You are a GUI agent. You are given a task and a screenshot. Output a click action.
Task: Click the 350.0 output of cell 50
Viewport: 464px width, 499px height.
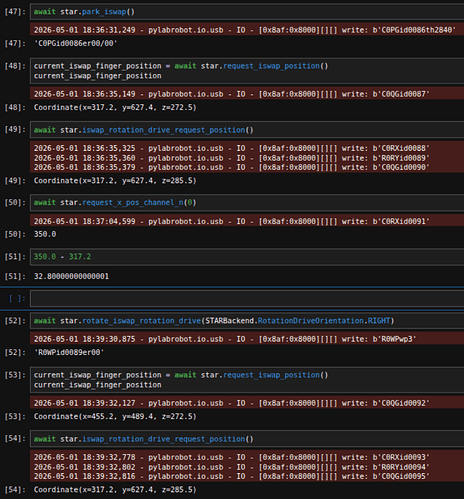[x=45, y=234]
